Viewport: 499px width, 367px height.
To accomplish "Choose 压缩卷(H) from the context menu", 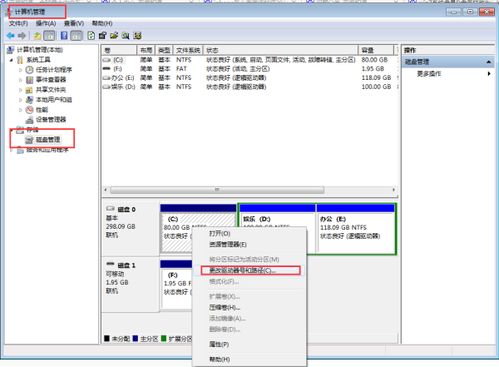I will tap(224, 307).
